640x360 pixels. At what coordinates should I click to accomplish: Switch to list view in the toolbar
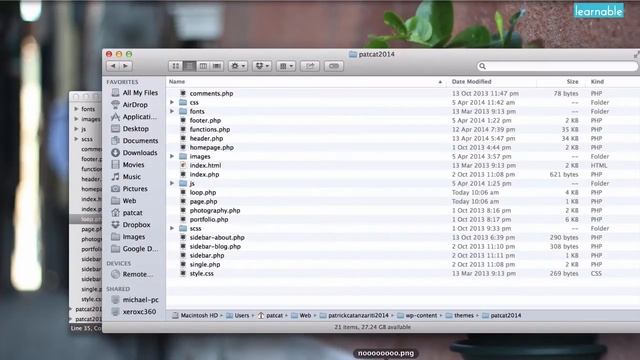189,66
